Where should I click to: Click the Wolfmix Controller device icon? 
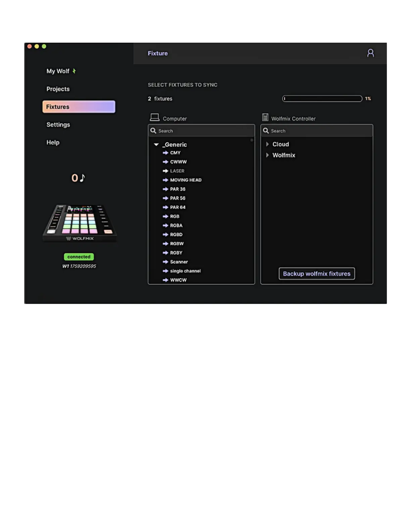click(265, 117)
